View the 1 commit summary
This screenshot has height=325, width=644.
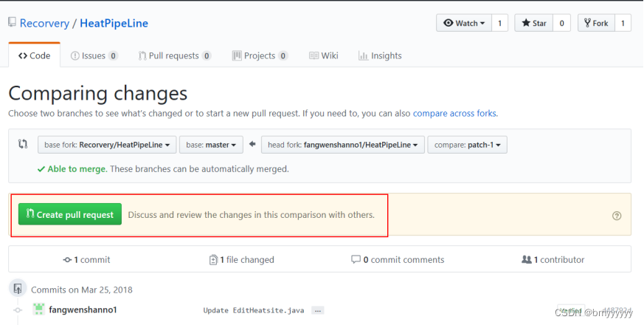click(x=86, y=259)
